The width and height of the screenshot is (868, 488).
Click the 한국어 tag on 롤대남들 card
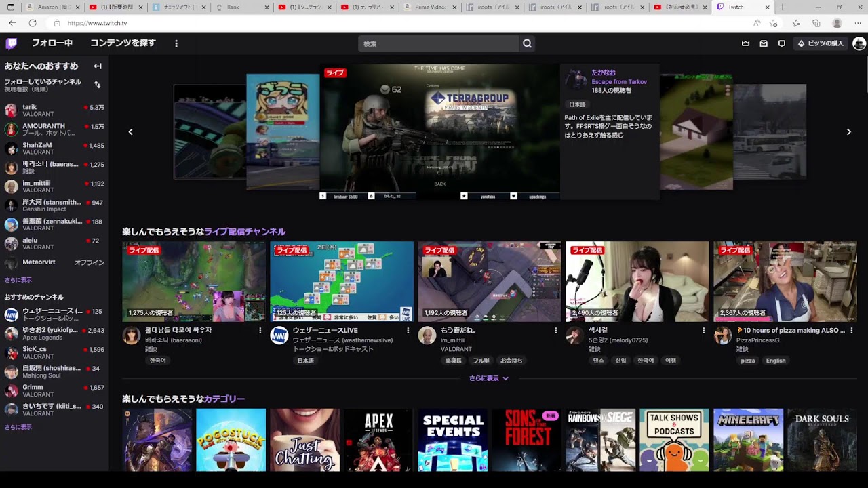click(158, 361)
